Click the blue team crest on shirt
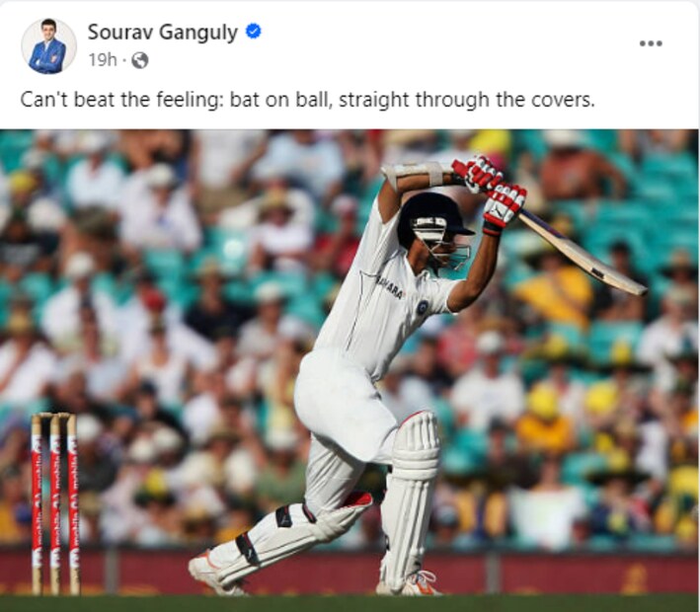The image size is (700, 612). tap(422, 307)
